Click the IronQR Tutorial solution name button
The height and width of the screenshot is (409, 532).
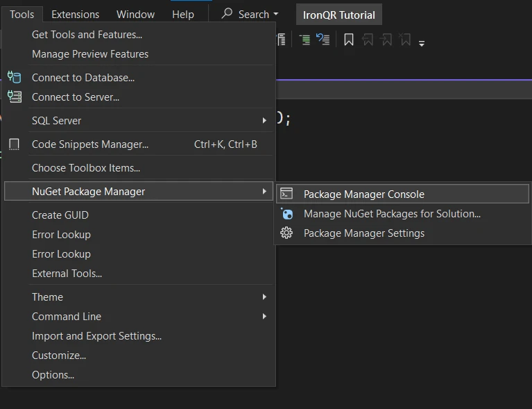pyautogui.click(x=338, y=15)
